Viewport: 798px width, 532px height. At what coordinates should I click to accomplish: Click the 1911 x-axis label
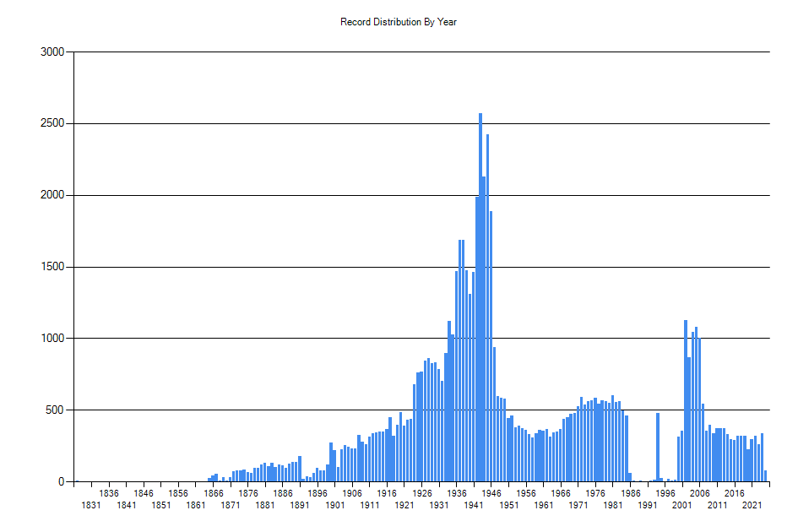point(370,505)
